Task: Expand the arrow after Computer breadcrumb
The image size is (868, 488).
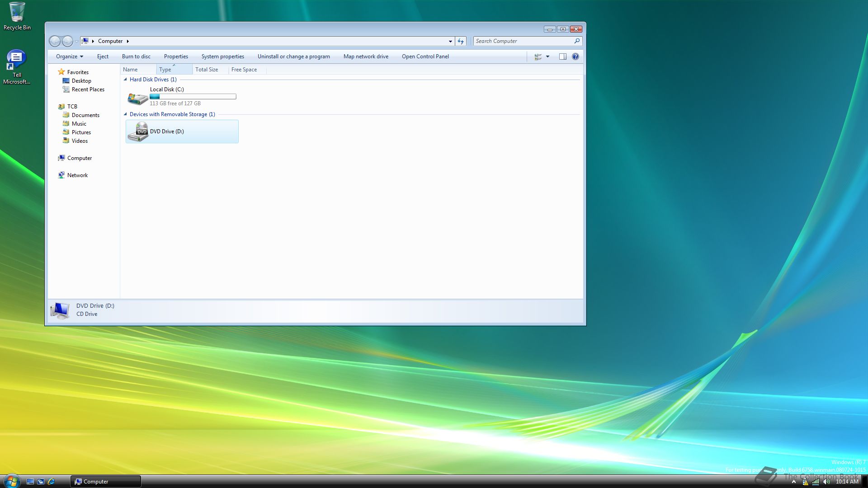Action: pos(128,41)
